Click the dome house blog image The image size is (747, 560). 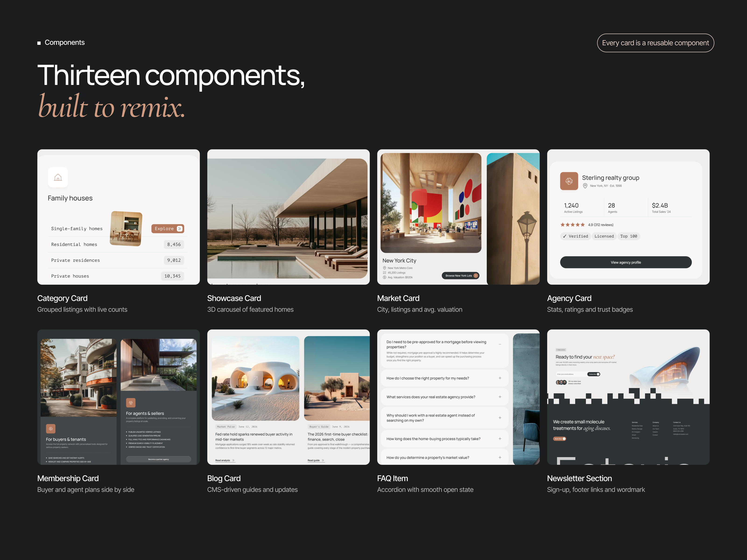(x=255, y=378)
